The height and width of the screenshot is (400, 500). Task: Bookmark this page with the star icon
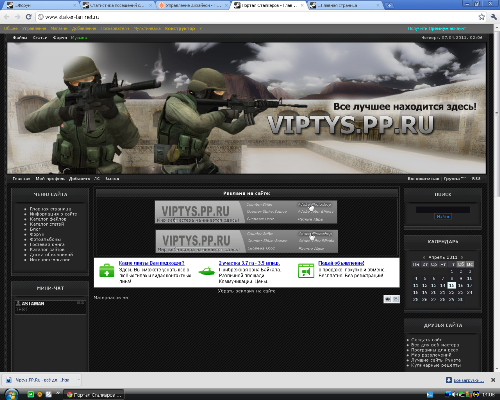tap(481, 17)
